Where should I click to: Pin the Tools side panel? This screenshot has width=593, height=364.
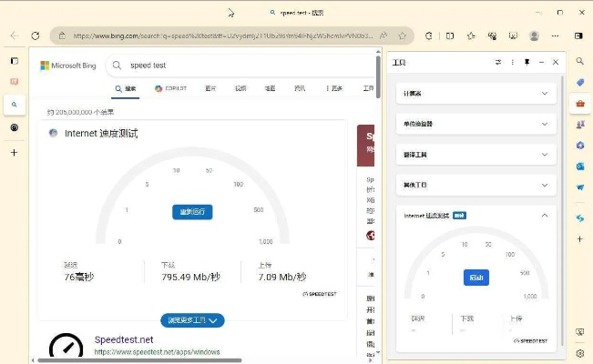(x=527, y=62)
